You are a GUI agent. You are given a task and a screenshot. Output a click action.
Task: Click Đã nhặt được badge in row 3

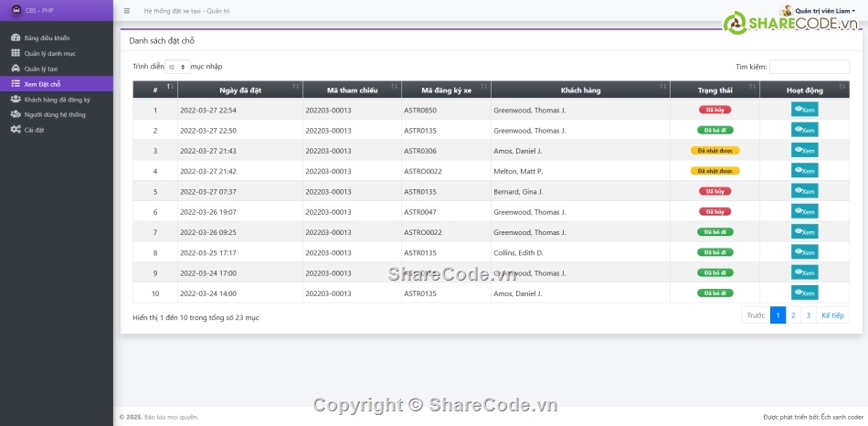tap(715, 151)
